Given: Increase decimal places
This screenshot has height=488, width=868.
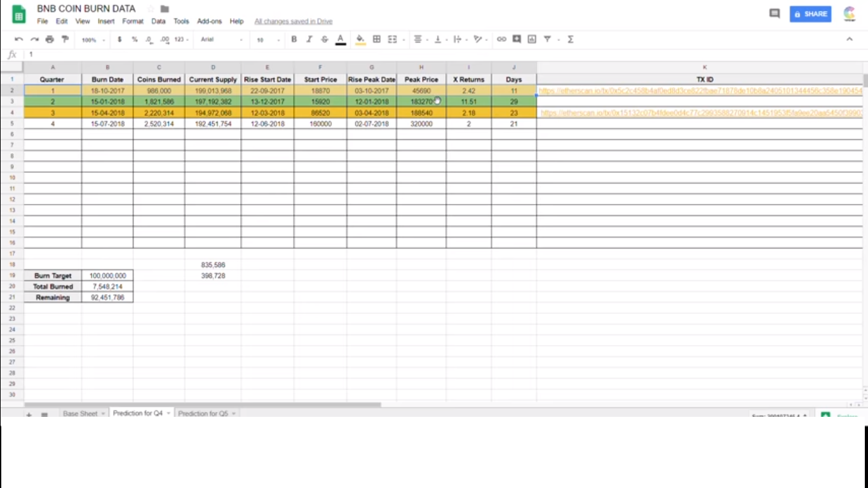Looking at the screenshot, I should (165, 39).
